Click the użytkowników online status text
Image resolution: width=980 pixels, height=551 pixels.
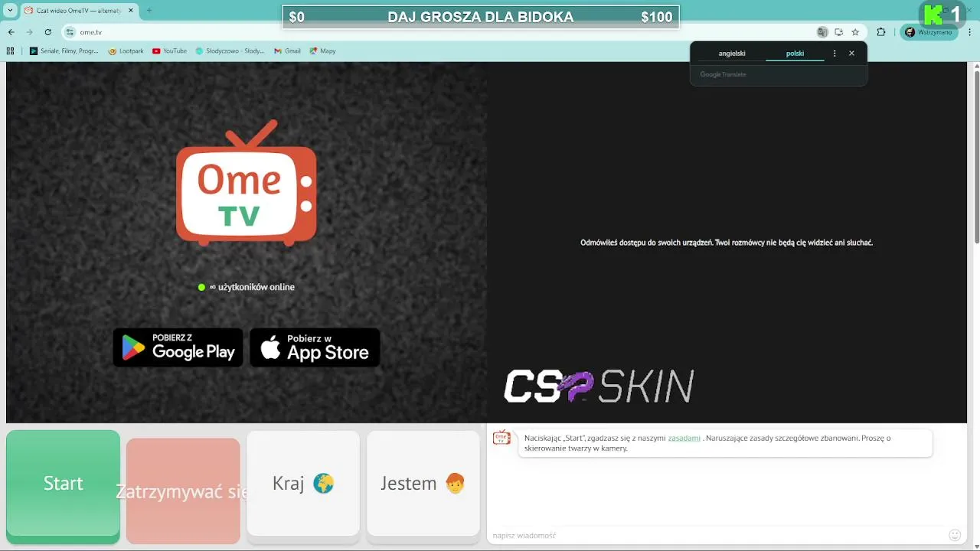(x=246, y=287)
